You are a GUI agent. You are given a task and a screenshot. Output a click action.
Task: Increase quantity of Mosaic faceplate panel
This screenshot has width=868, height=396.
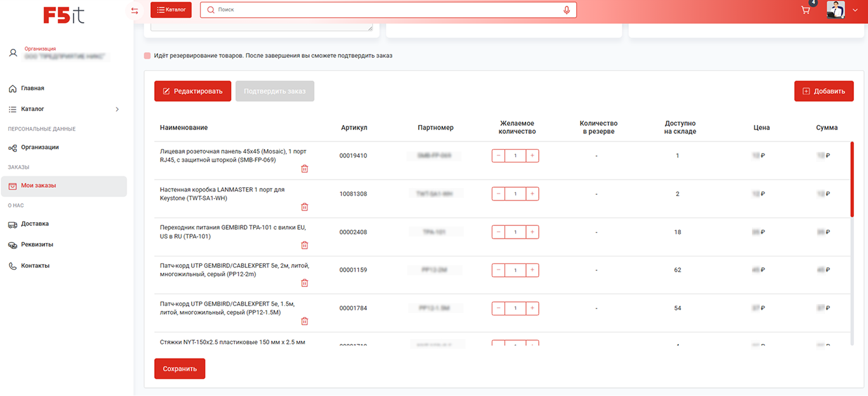pos(532,155)
